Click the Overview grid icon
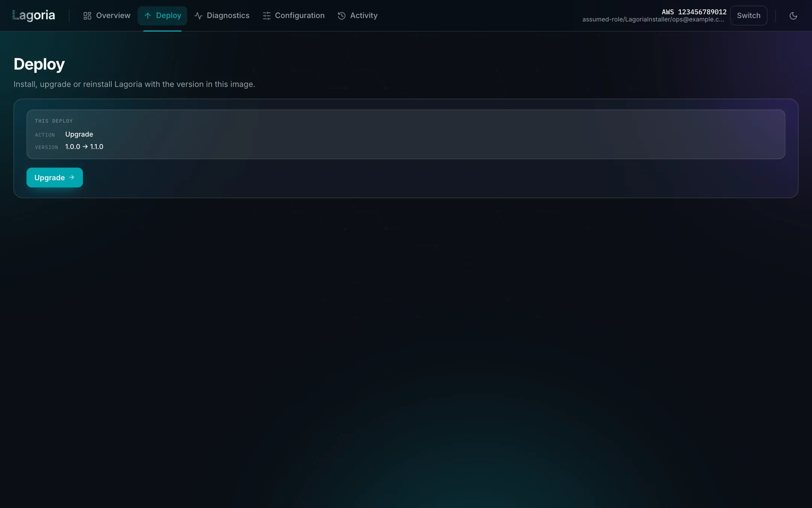The image size is (812, 508). [x=87, y=16]
